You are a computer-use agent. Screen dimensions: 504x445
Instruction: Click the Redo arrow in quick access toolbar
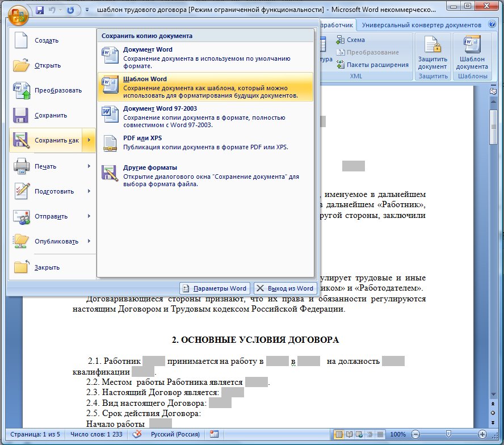pyautogui.click(x=70, y=10)
